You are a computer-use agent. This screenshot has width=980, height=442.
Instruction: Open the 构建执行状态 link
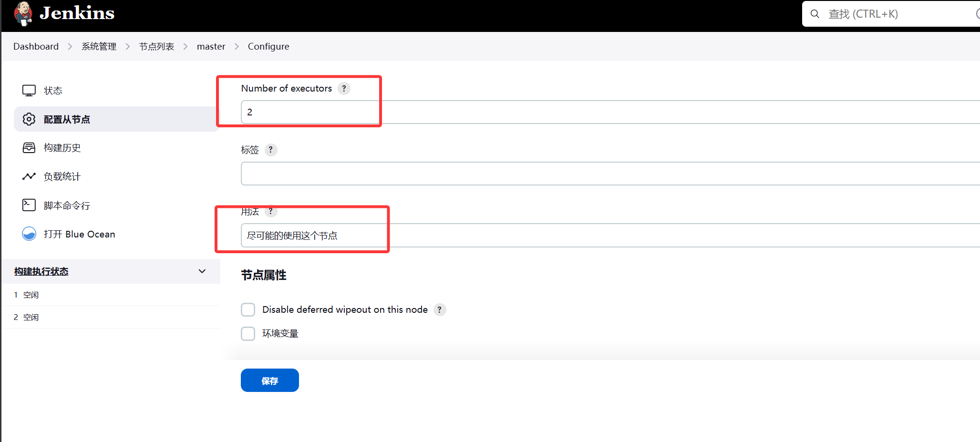pos(41,271)
